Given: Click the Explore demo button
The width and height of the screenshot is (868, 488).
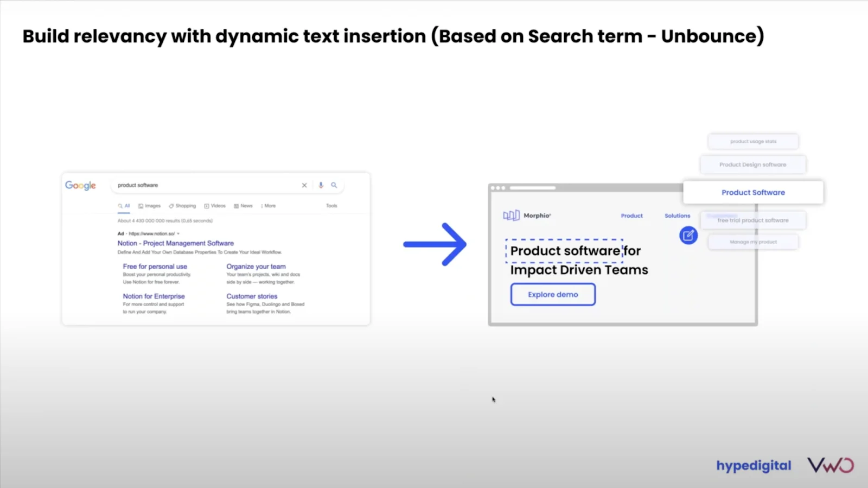Looking at the screenshot, I should pyautogui.click(x=553, y=294).
